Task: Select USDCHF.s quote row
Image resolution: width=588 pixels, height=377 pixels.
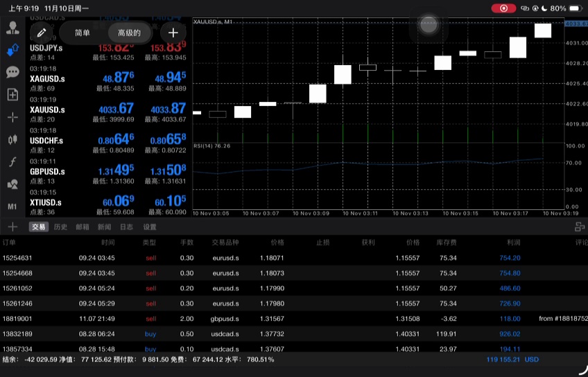Action: pos(108,141)
